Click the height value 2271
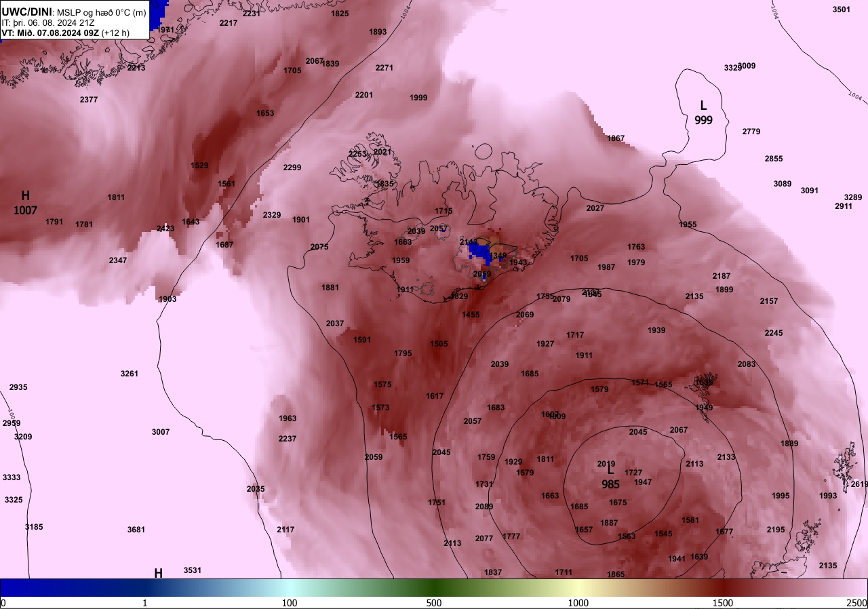 384,68
